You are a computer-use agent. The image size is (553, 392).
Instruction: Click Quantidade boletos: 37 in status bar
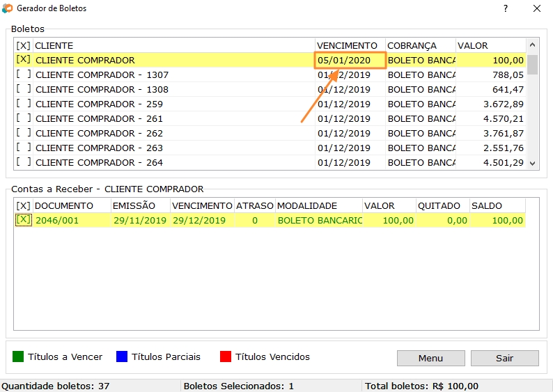point(56,386)
